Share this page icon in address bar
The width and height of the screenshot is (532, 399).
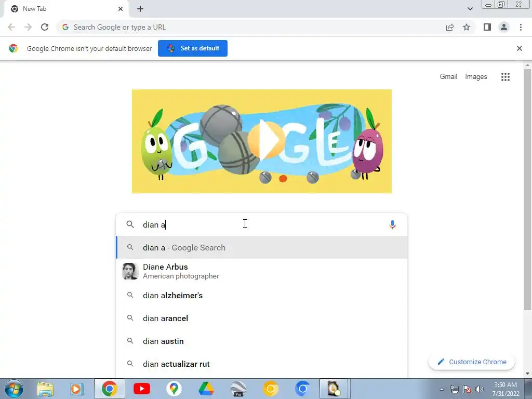[x=450, y=27]
